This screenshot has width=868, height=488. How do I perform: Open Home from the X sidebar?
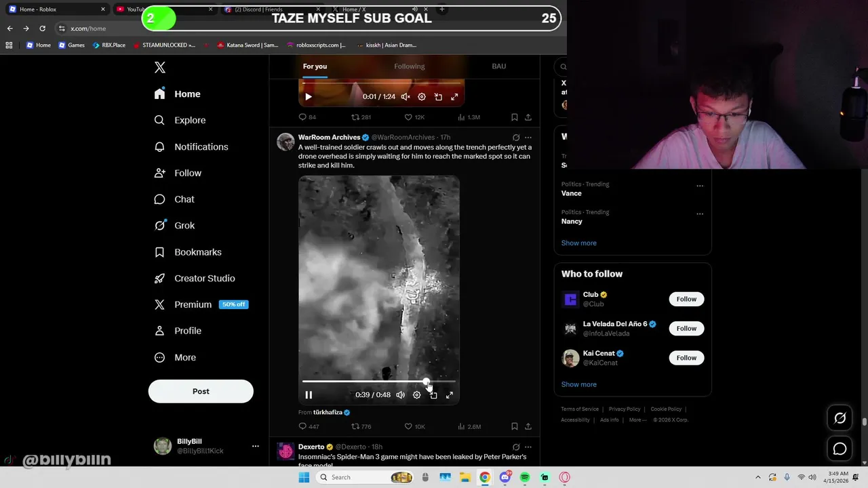[177, 94]
